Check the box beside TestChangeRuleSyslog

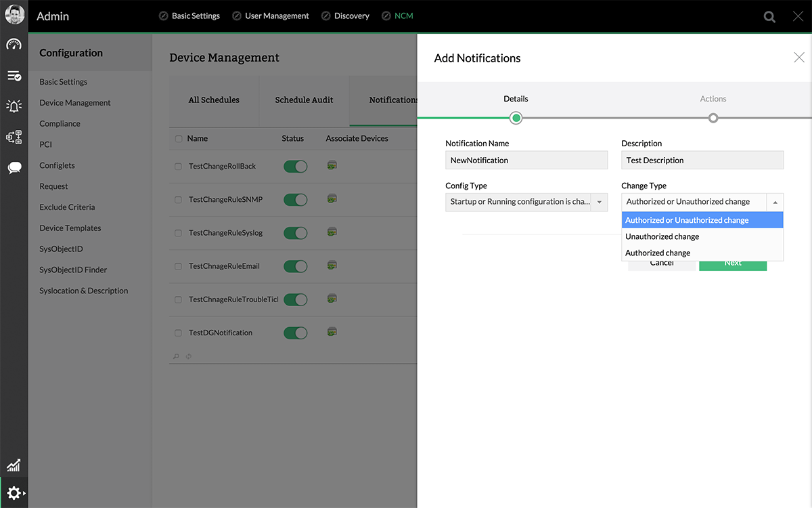tap(179, 233)
